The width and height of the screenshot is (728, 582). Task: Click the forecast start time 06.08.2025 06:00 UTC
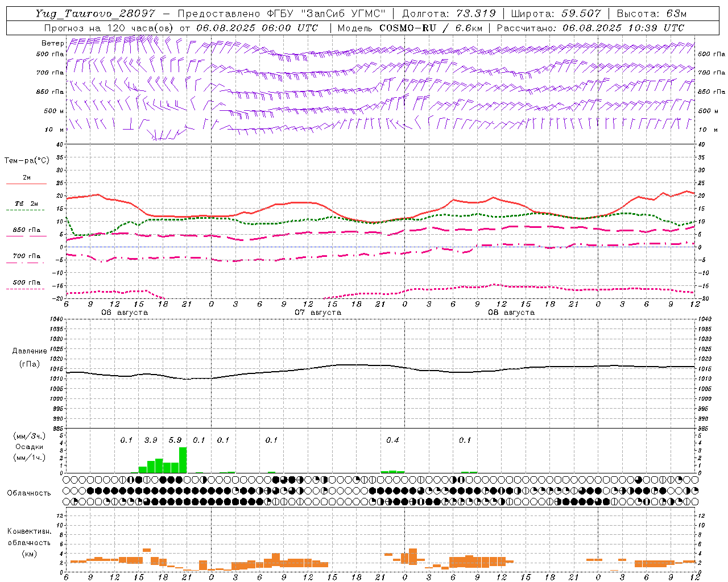257,28
